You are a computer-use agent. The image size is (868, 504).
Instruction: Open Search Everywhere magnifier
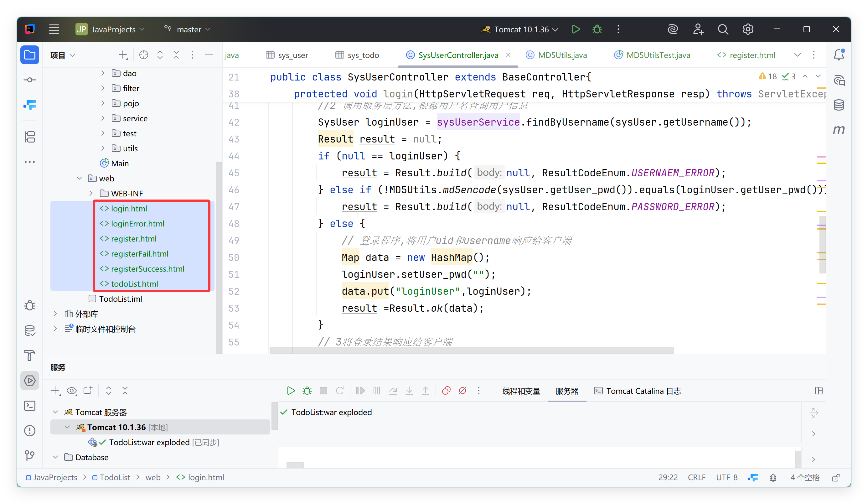pyautogui.click(x=723, y=29)
